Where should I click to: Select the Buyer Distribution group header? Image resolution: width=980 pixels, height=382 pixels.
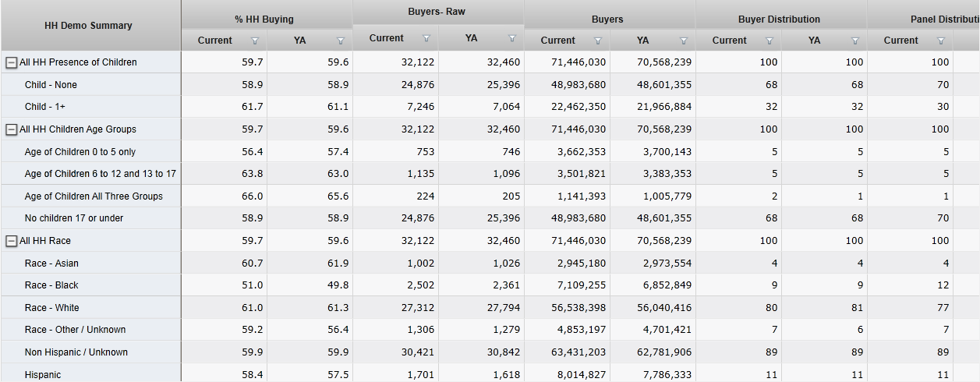coord(779,19)
